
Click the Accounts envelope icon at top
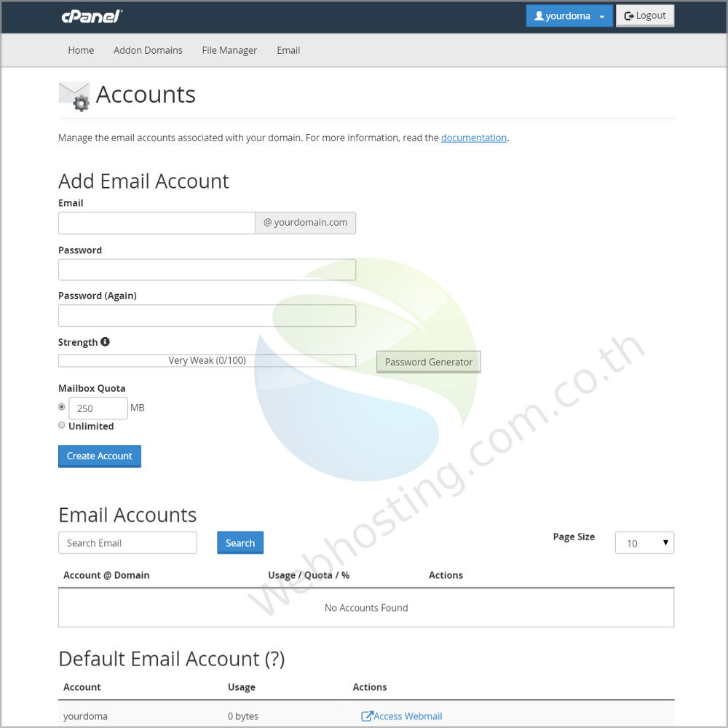click(x=74, y=95)
